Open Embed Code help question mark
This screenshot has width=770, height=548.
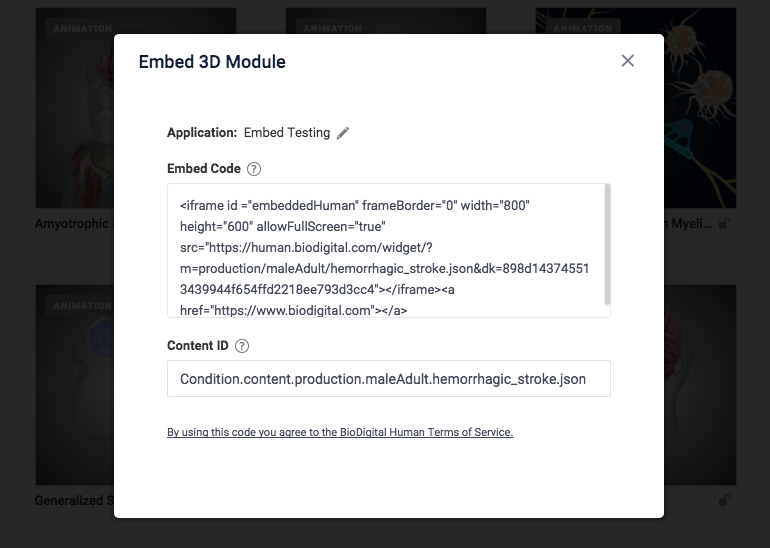(254, 169)
